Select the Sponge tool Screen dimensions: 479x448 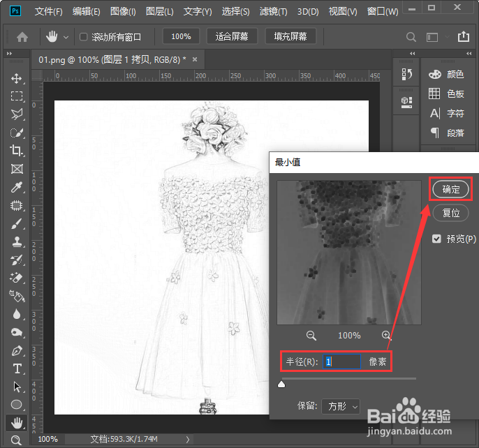17,332
